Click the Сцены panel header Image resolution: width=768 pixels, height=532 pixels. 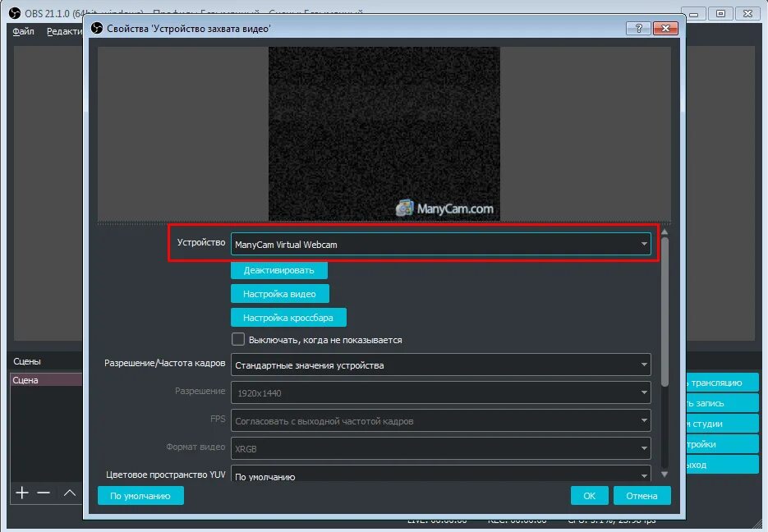tap(27, 361)
